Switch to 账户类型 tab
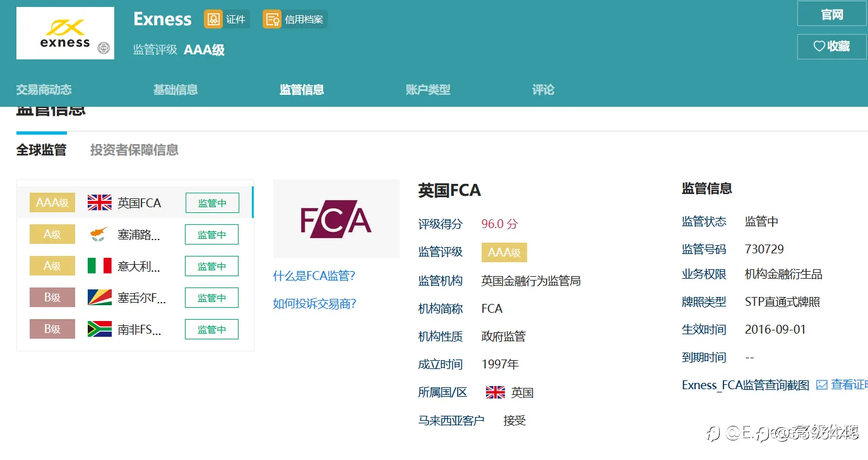 428,90
